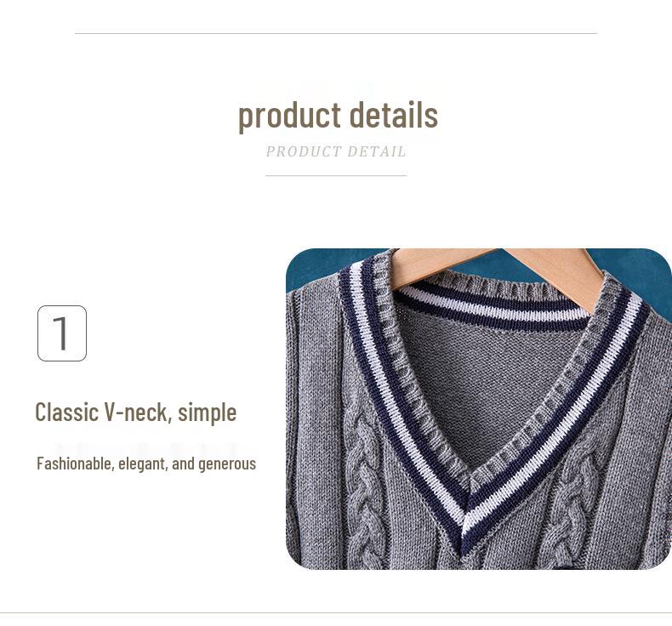
Task: Click the striped back collar band
Action: [493, 306]
